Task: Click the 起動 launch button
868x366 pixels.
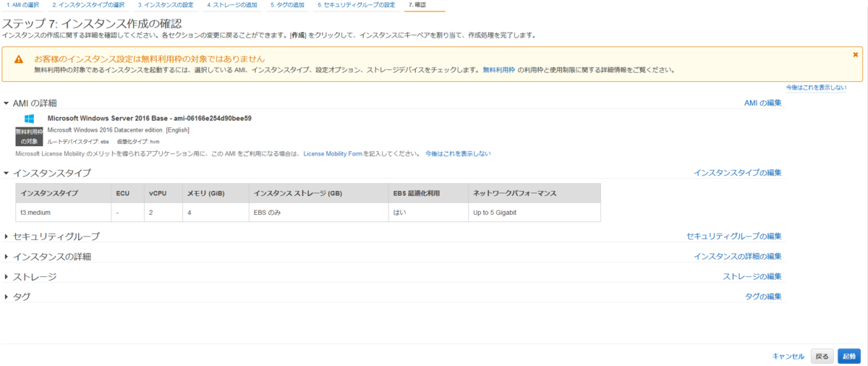Action: (x=849, y=356)
